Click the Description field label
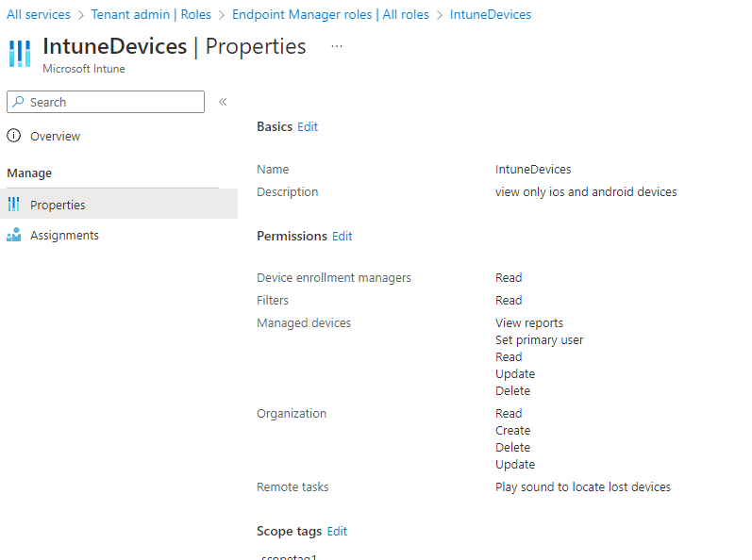The width and height of the screenshot is (752, 560). [287, 192]
